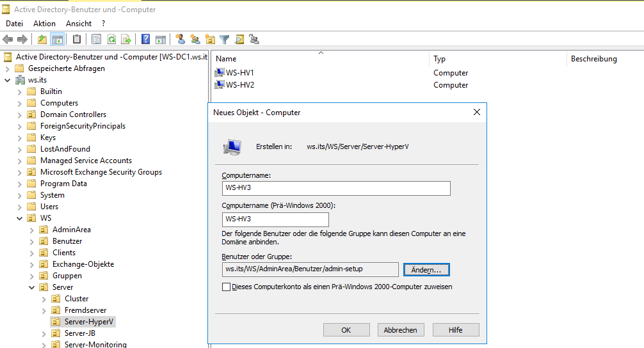Click the WS-HV2 computer icon
This screenshot has width=644, height=348.
220,85
